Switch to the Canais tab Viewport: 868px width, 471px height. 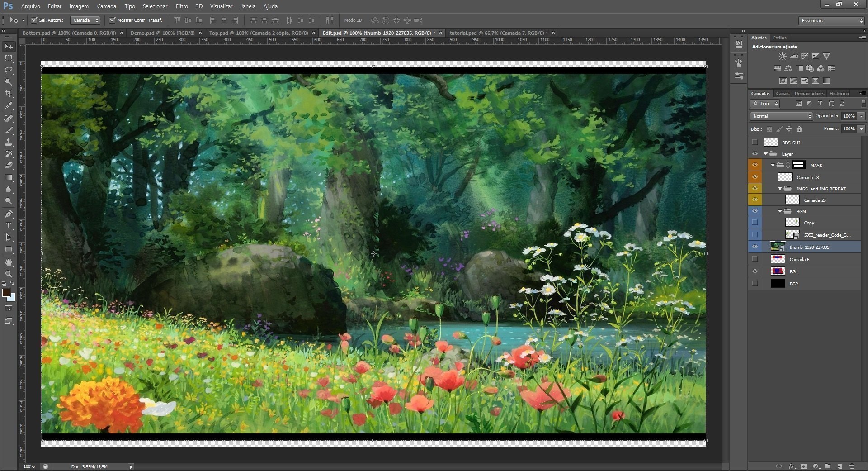783,94
